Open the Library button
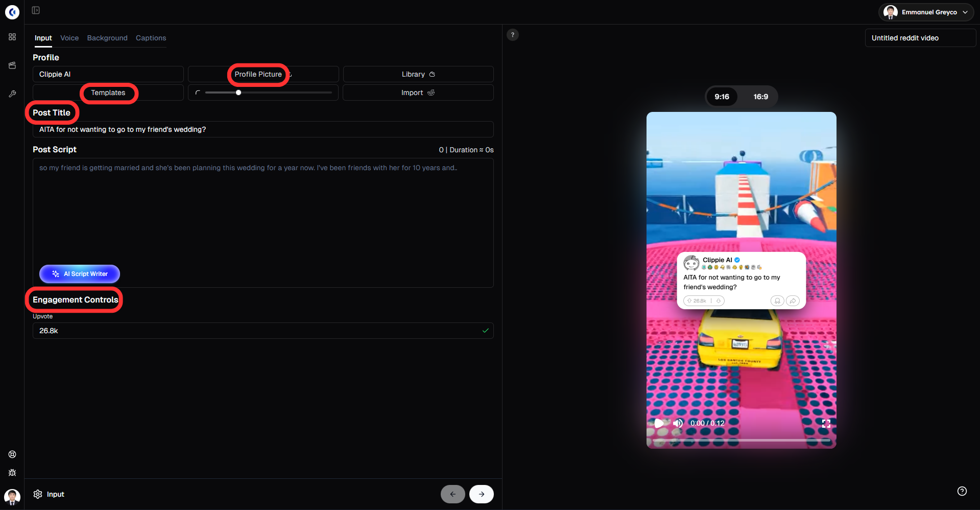This screenshot has height=510, width=980. [418, 74]
